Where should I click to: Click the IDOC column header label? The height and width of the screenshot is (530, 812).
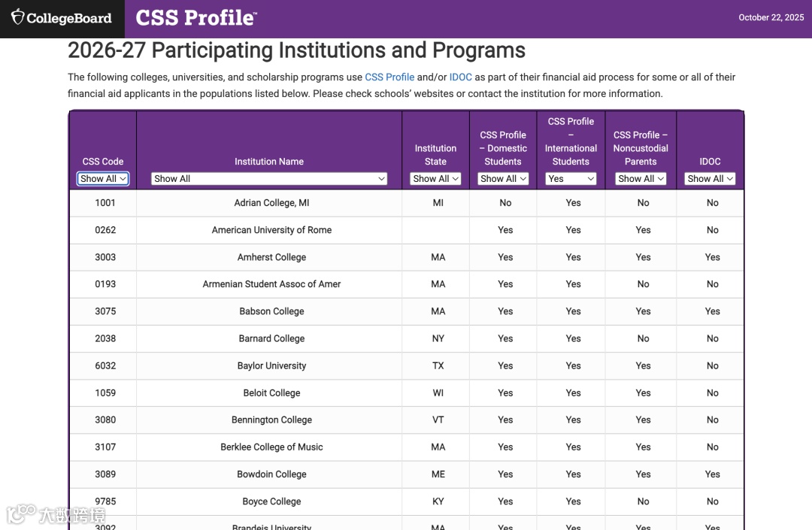tap(710, 162)
